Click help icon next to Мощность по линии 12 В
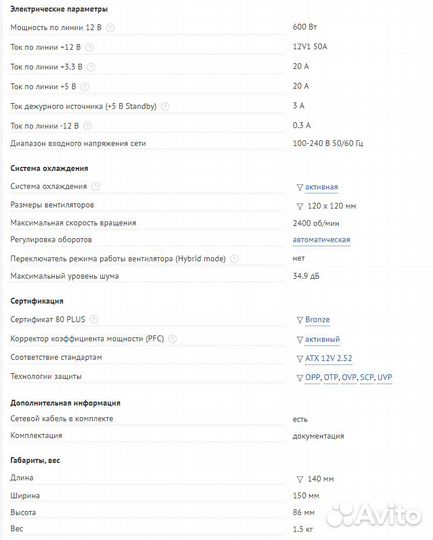The width and height of the screenshot is (433, 540). click(110, 28)
